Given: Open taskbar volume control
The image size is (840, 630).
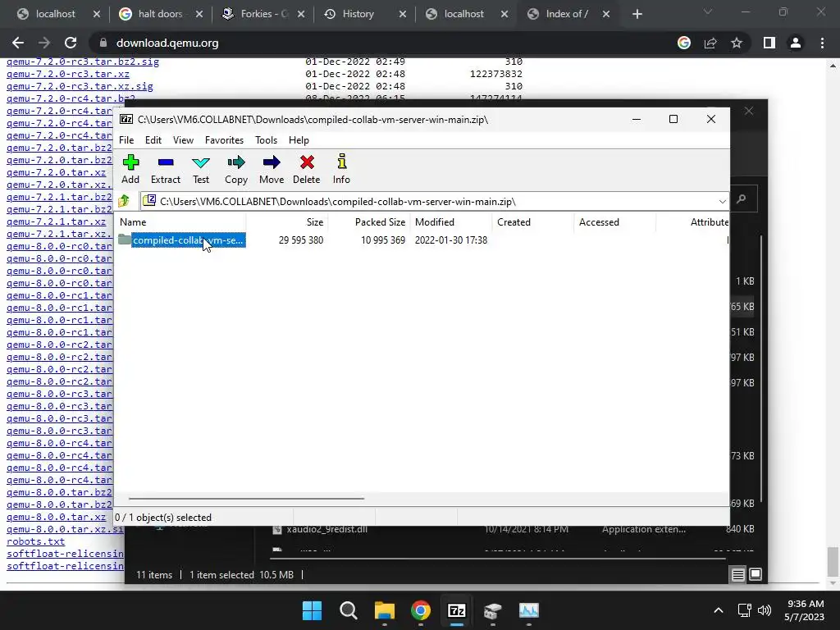Looking at the screenshot, I should pyautogui.click(x=765, y=610).
